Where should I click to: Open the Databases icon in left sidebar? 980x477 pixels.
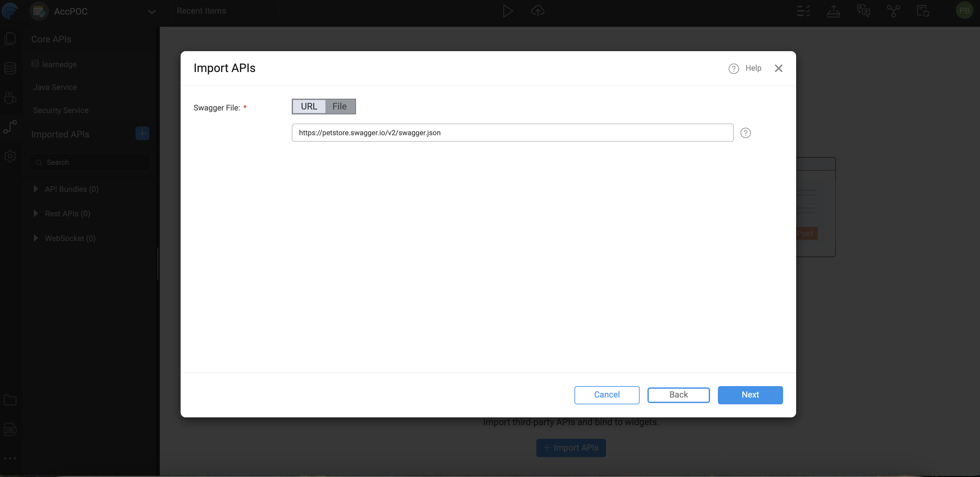[x=10, y=68]
